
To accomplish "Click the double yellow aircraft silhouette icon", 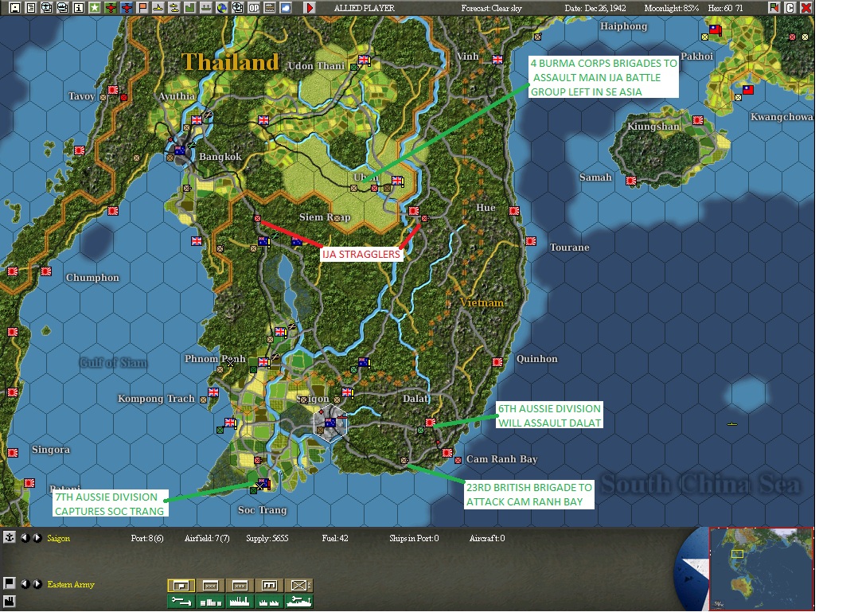I will 174,8.
